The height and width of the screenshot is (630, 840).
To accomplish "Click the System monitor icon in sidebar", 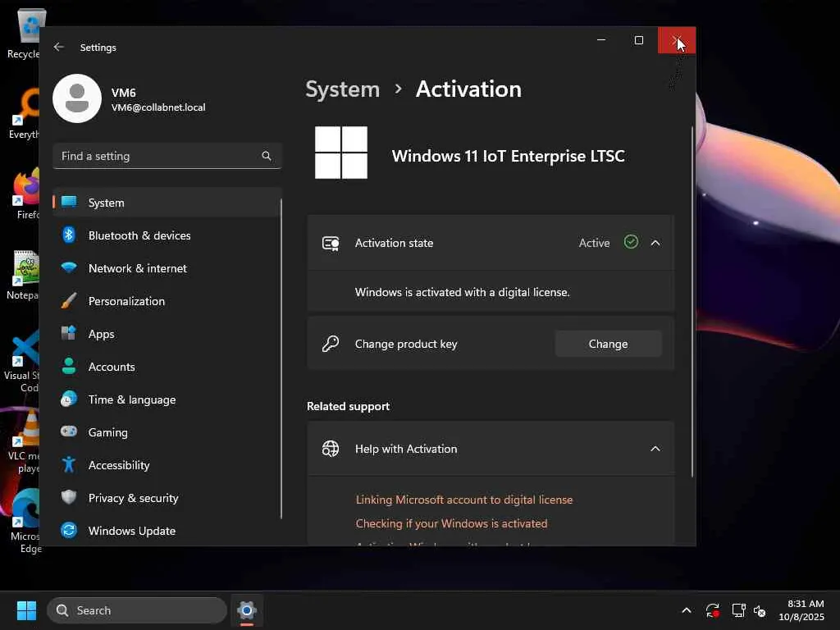I will tap(69, 202).
